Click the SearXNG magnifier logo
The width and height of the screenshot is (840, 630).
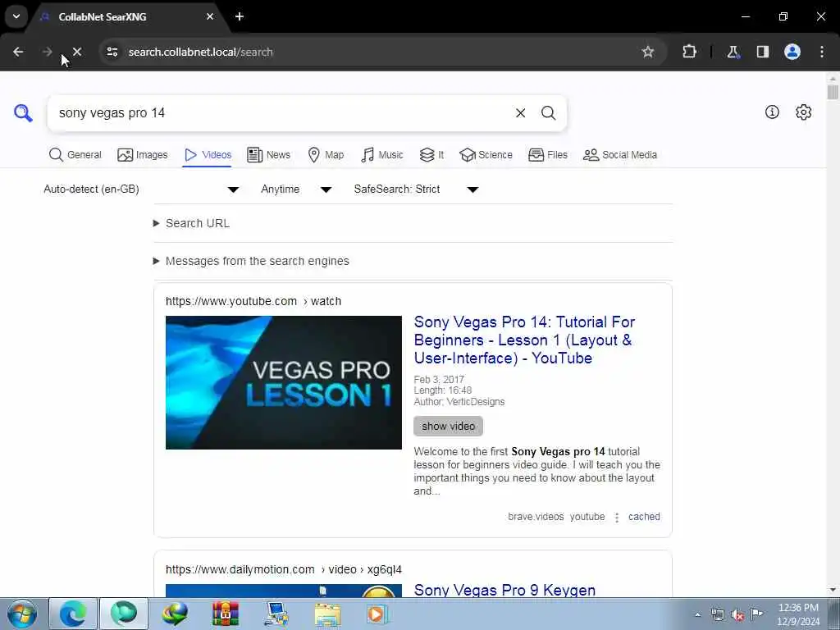point(23,113)
